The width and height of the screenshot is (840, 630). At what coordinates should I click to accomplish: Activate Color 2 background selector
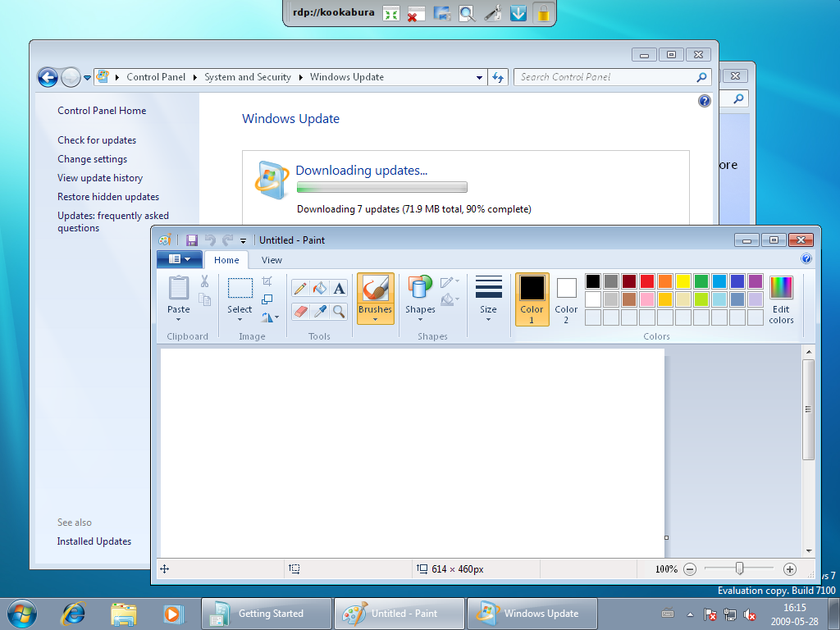click(566, 299)
